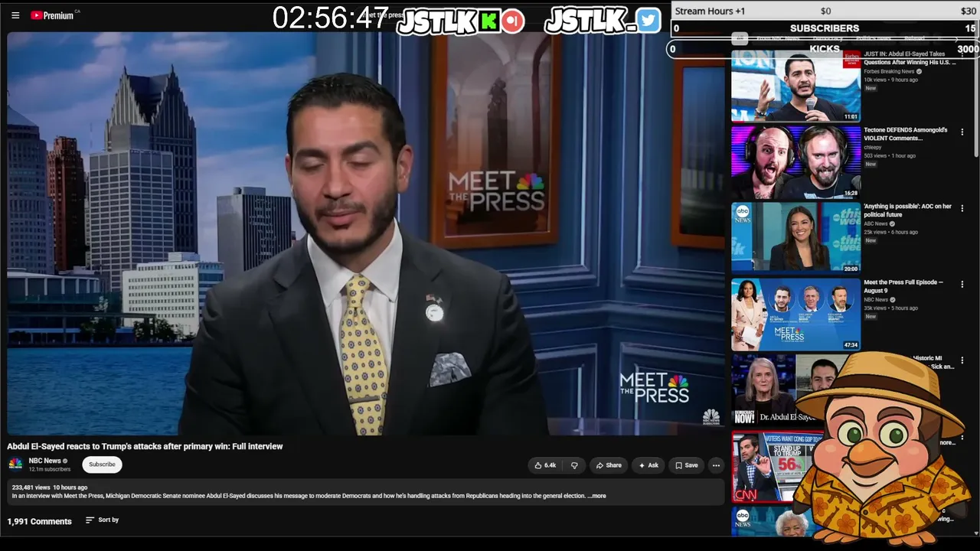Open 'Meet the Press Full Episode — August 9' title
The image size is (980, 551).
coord(903,286)
